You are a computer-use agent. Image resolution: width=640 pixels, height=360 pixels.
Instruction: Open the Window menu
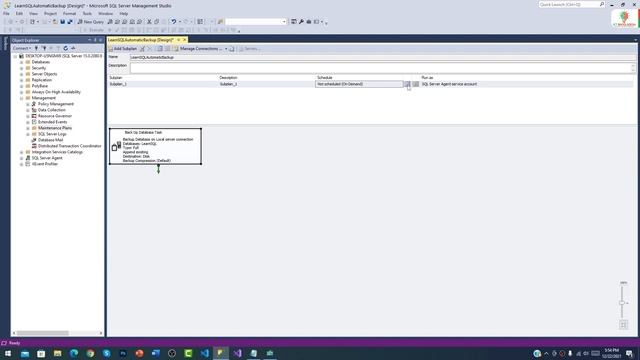105,13
